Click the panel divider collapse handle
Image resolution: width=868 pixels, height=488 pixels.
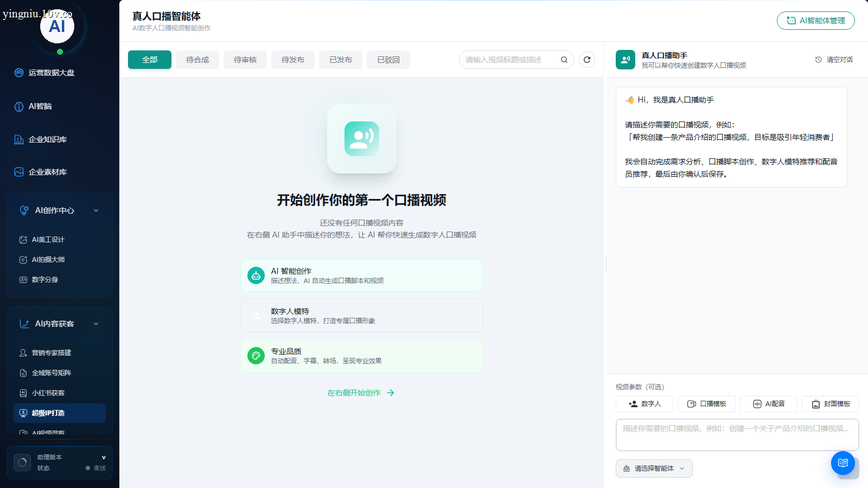click(x=605, y=265)
